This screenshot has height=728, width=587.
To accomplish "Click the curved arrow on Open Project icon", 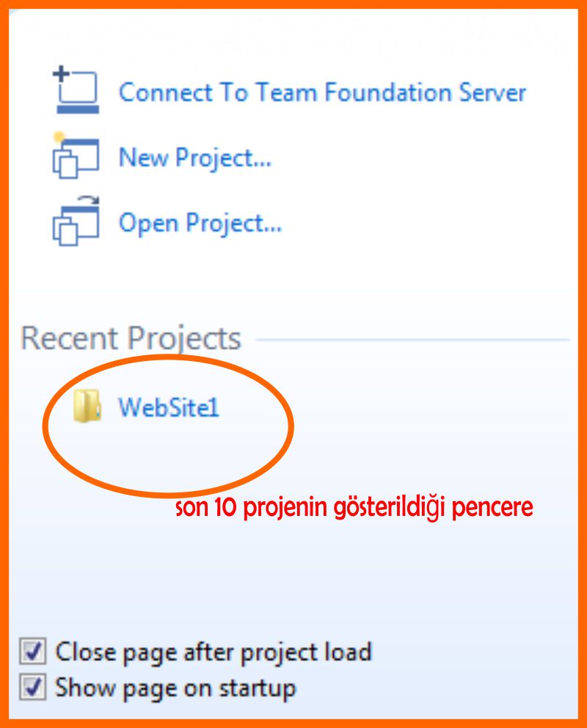I will [x=89, y=200].
